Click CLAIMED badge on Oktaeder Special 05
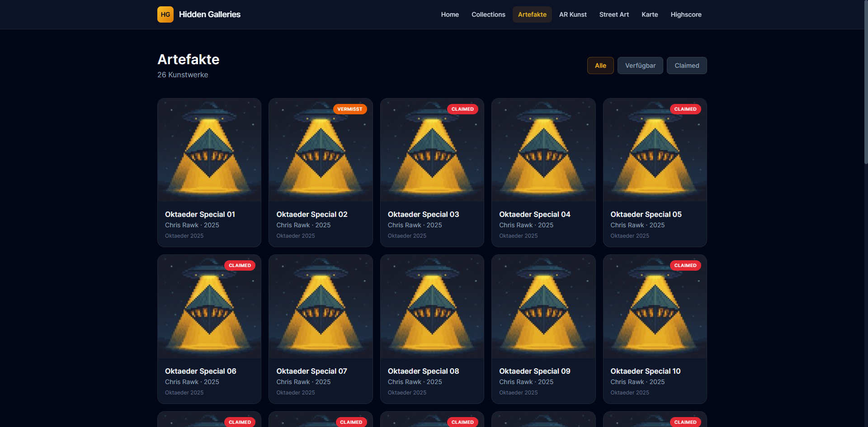 click(685, 109)
